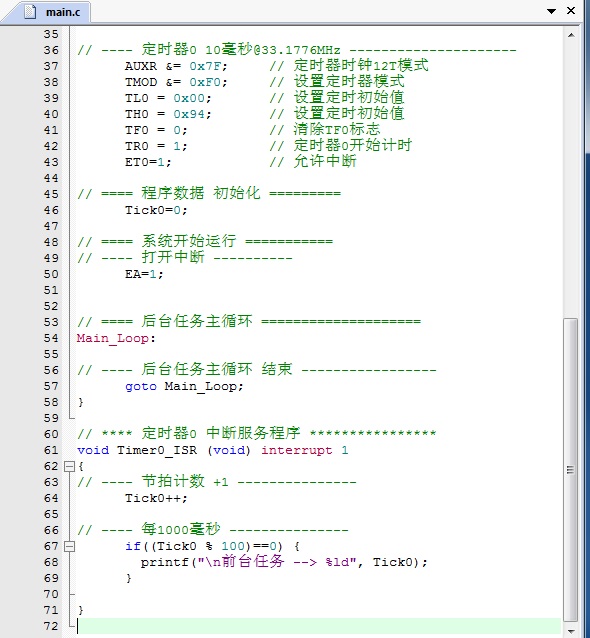
Task: Place cursor on empty line 72
Action: click(319, 626)
